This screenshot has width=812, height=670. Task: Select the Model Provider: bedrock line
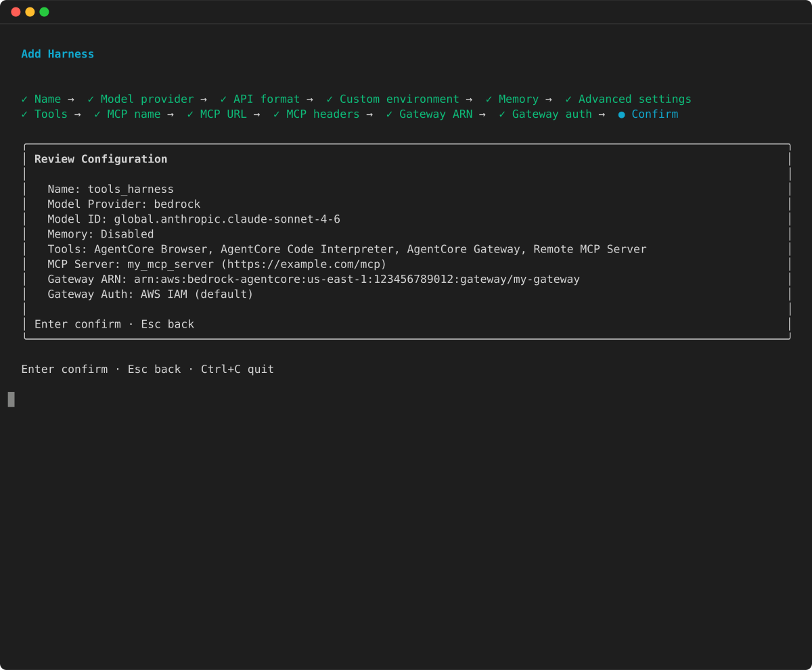click(x=124, y=204)
